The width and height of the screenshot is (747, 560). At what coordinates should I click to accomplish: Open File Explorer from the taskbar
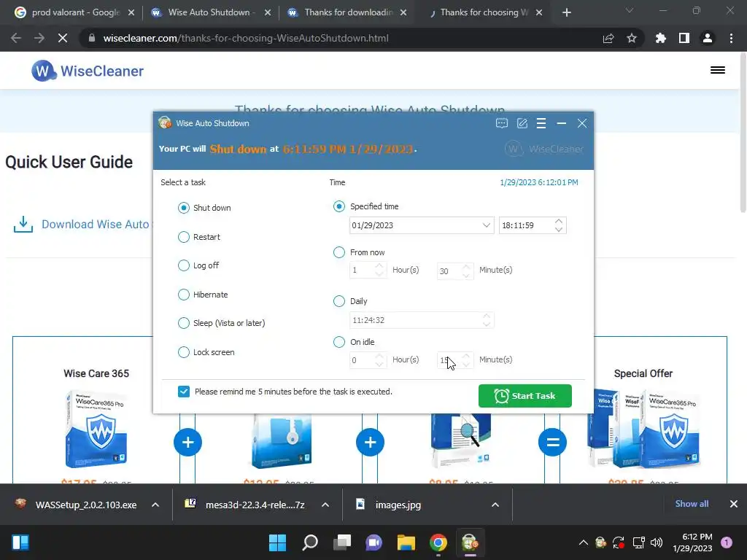click(x=406, y=542)
